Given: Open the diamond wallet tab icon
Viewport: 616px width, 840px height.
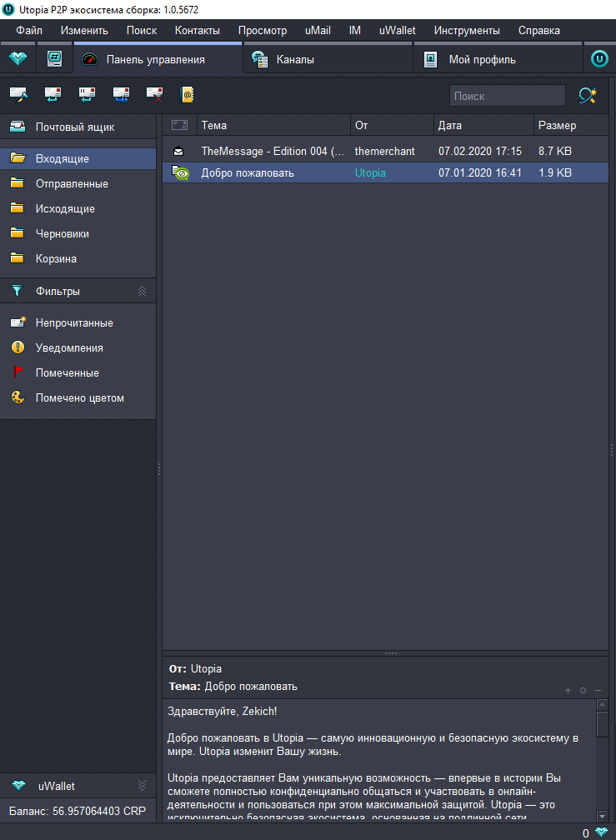Looking at the screenshot, I should tap(18, 58).
